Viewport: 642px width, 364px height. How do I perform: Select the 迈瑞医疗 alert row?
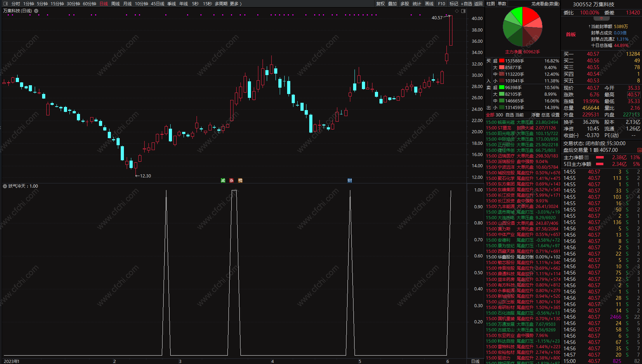click(x=523, y=156)
